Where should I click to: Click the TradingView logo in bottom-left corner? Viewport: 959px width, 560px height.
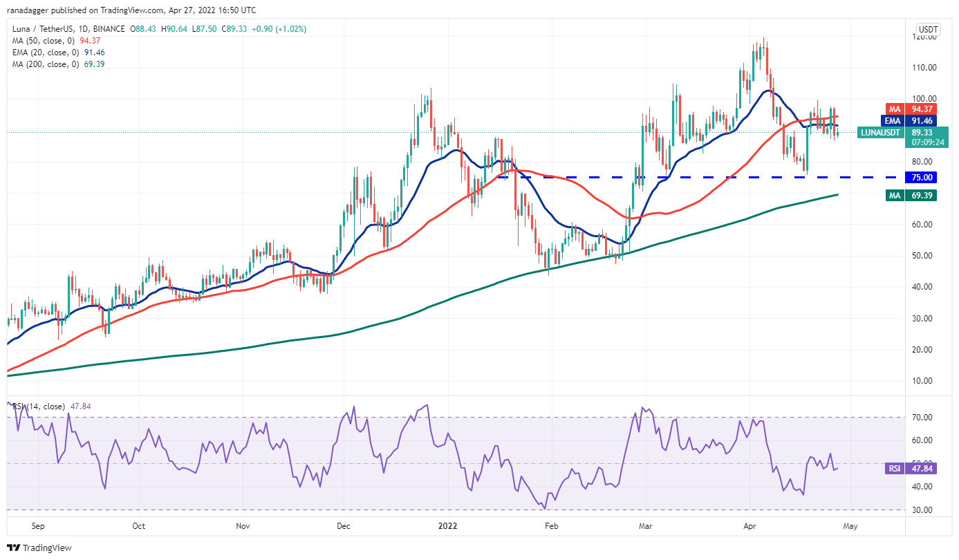click(x=40, y=548)
